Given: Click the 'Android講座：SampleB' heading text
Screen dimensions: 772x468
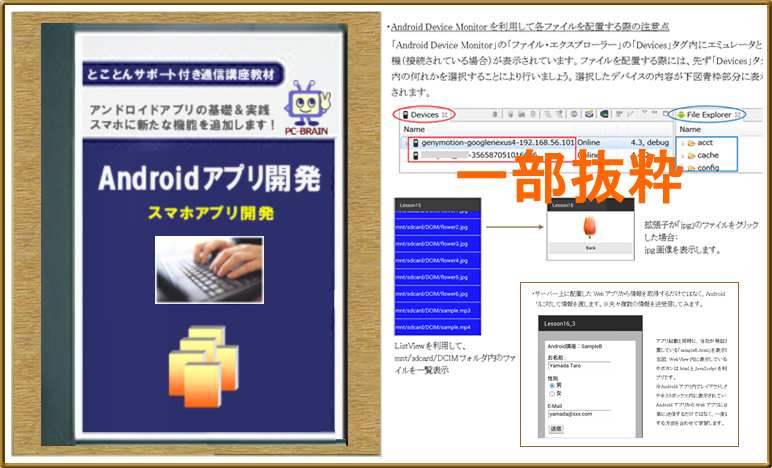Looking at the screenshot, I should coord(575,346).
